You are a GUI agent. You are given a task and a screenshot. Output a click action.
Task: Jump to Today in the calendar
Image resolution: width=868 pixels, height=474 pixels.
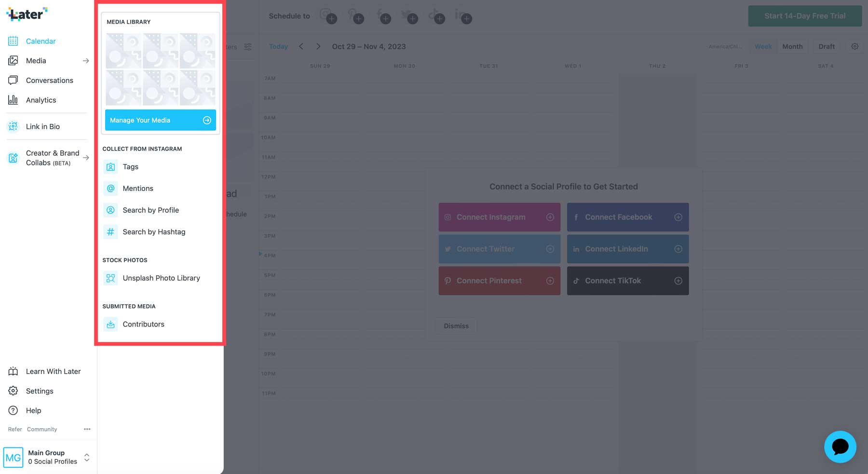[278, 47]
